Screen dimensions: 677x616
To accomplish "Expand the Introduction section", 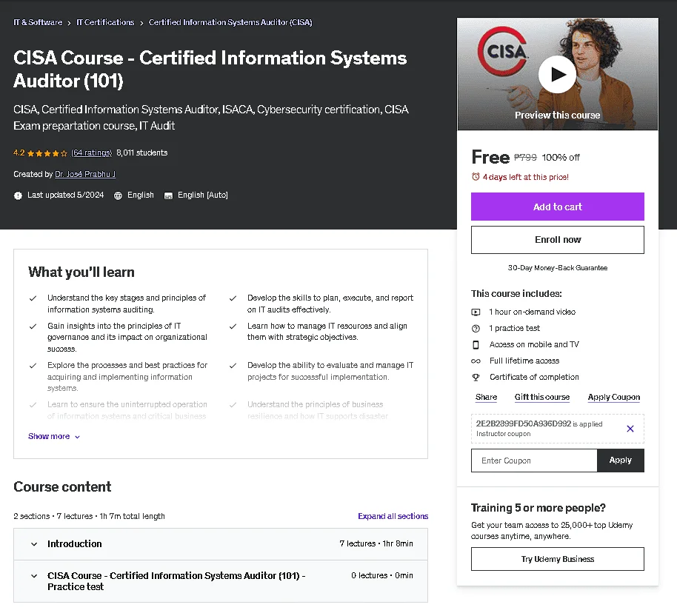I will [221, 544].
